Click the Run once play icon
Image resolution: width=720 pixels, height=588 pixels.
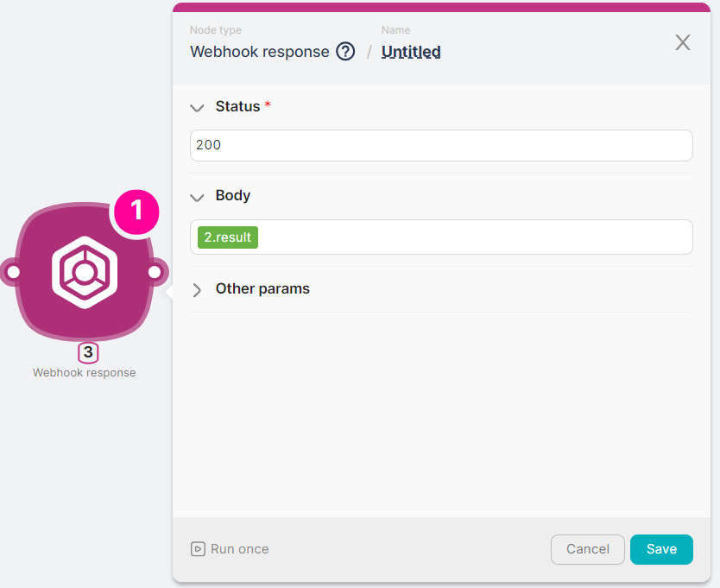pyautogui.click(x=199, y=549)
